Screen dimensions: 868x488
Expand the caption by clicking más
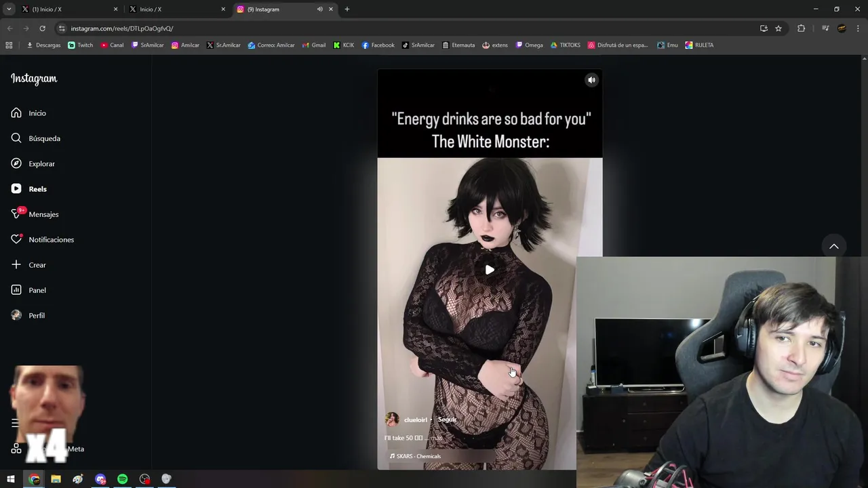[x=437, y=438]
